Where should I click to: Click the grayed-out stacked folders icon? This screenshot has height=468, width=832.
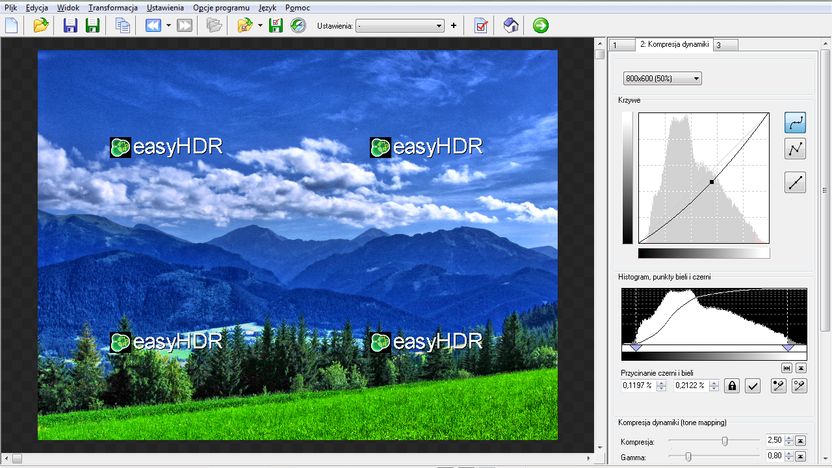(214, 25)
